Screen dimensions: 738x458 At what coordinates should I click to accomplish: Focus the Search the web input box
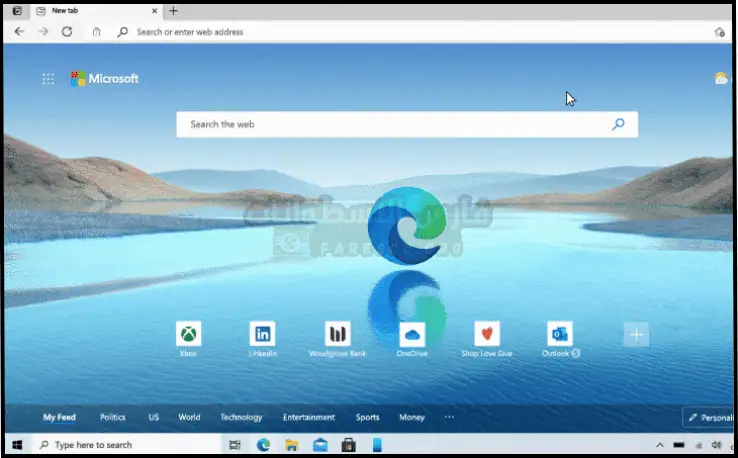point(395,124)
